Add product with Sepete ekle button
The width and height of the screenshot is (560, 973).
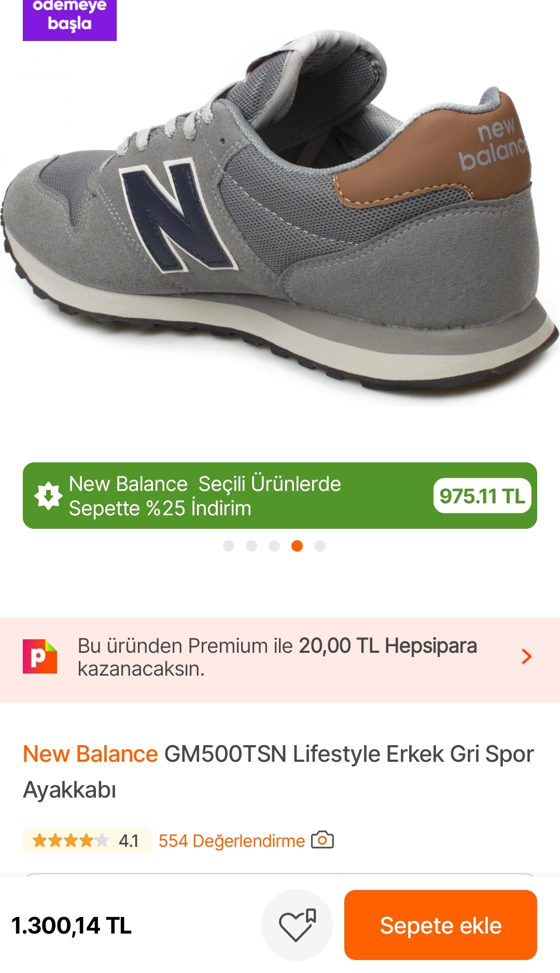(x=441, y=925)
